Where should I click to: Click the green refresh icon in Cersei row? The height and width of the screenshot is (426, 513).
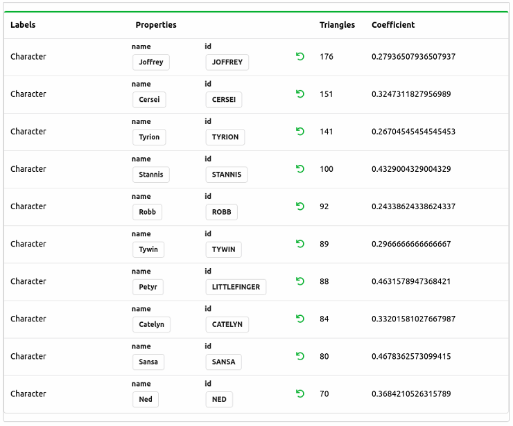click(x=300, y=94)
